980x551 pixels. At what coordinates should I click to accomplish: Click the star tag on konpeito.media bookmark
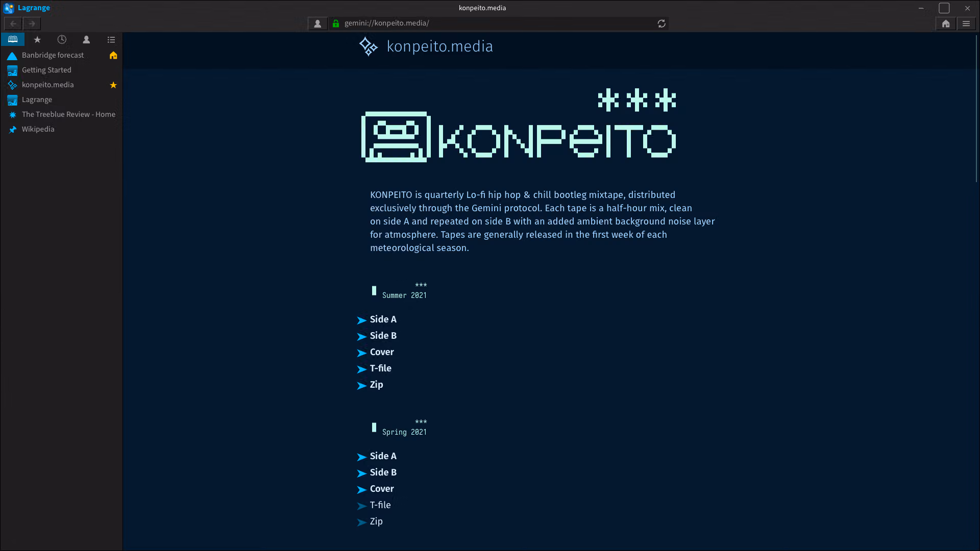[113, 85]
